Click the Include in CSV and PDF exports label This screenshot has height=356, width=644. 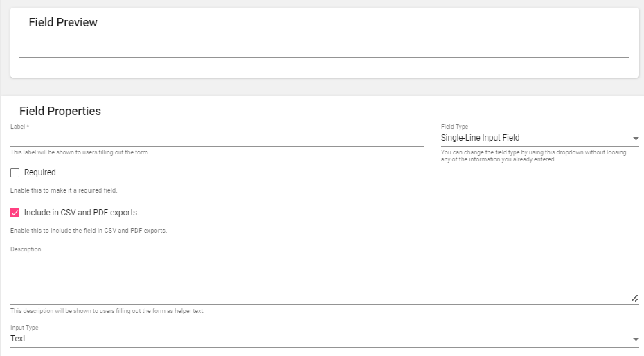click(81, 213)
